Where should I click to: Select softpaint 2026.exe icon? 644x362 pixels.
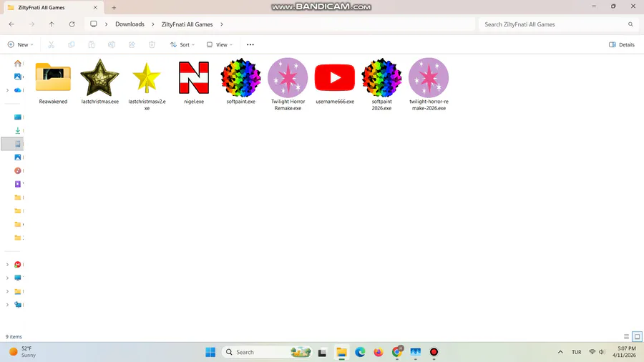[381, 77]
